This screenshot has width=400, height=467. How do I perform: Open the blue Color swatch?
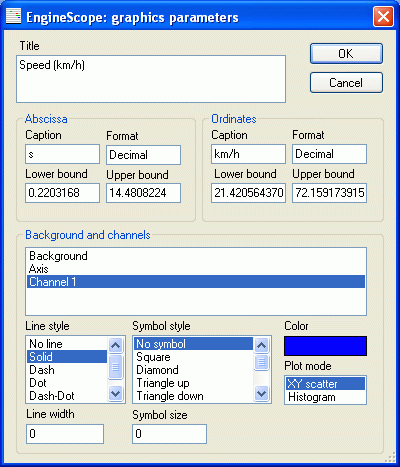[x=325, y=346]
